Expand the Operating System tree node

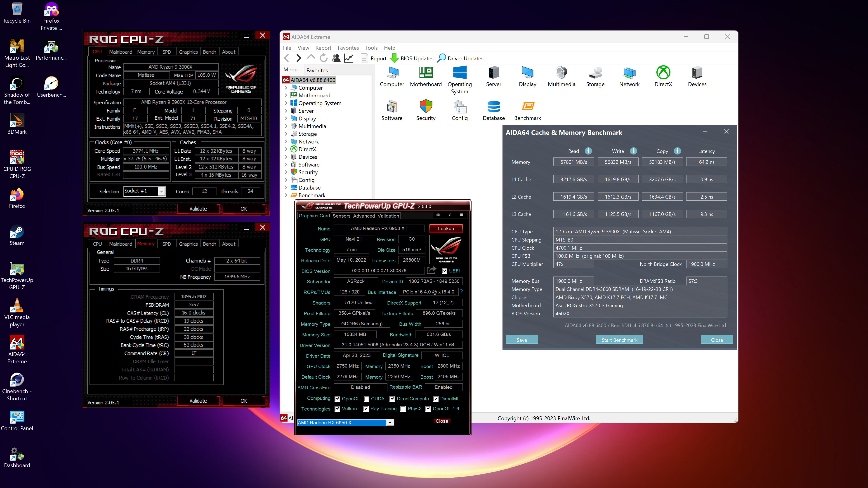click(x=286, y=103)
